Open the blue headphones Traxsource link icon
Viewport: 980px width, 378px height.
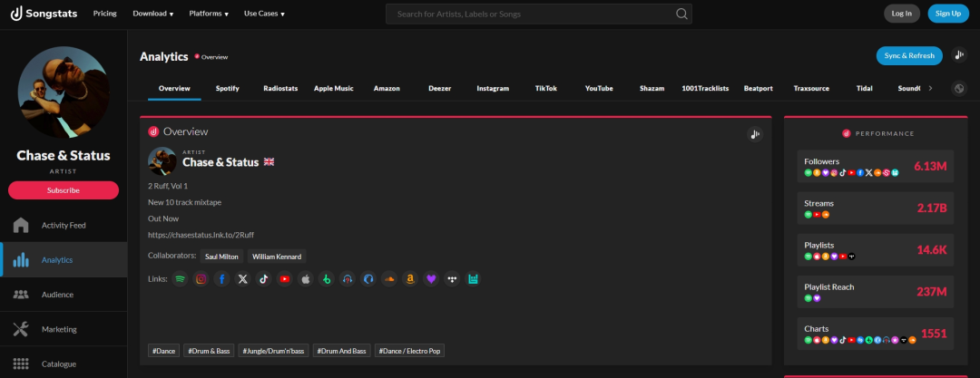368,279
